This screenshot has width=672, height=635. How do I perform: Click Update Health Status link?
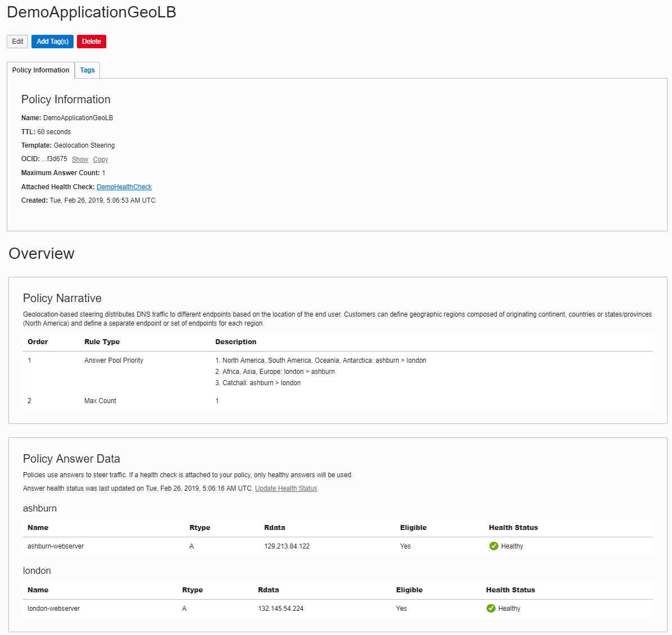tap(286, 488)
